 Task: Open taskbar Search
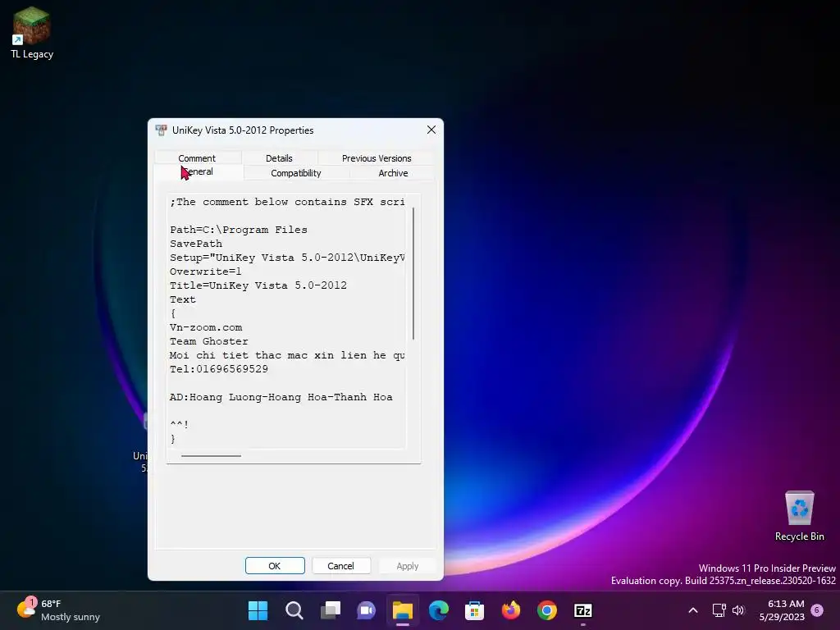tap(294, 610)
